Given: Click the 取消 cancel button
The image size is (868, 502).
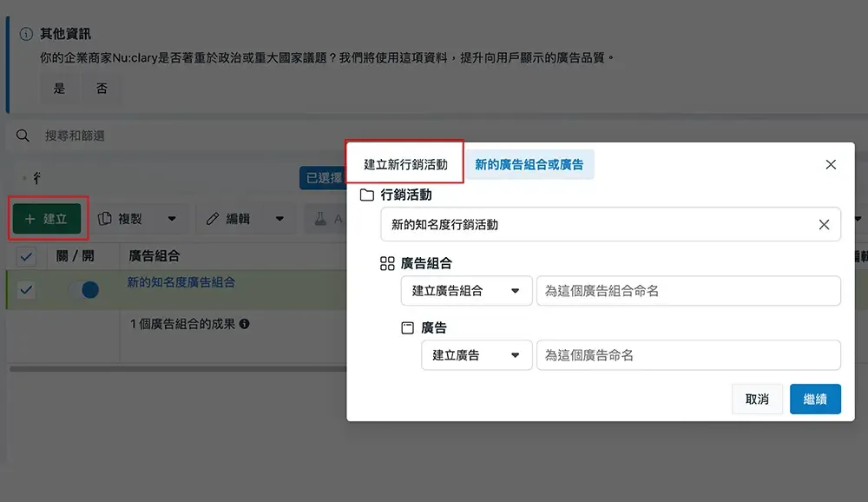Looking at the screenshot, I should (757, 399).
